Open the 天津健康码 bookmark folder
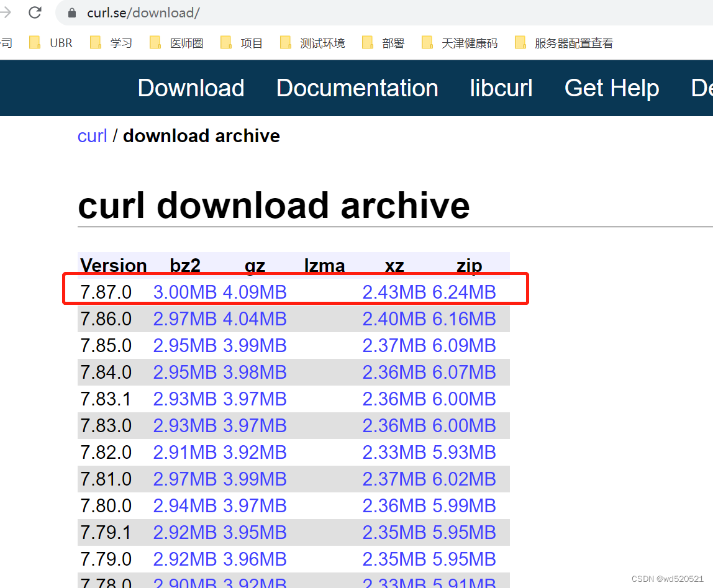Viewport: 713px width, 588px height. pos(460,43)
